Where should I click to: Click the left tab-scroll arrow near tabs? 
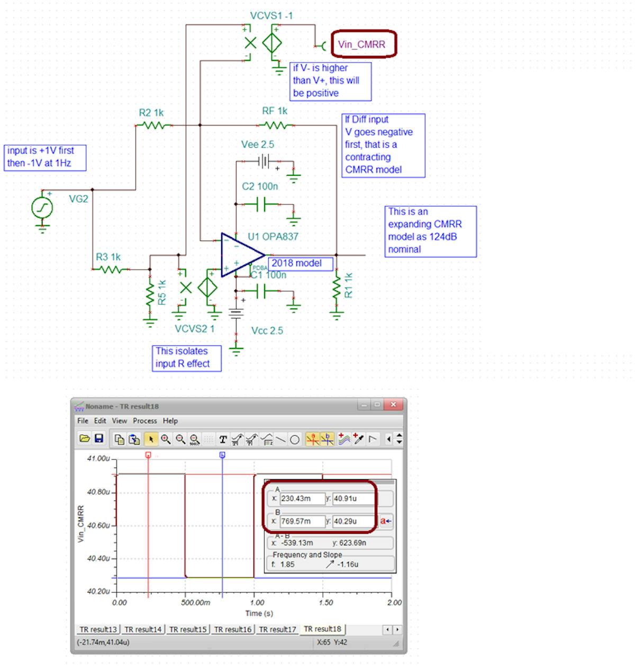[388, 630]
